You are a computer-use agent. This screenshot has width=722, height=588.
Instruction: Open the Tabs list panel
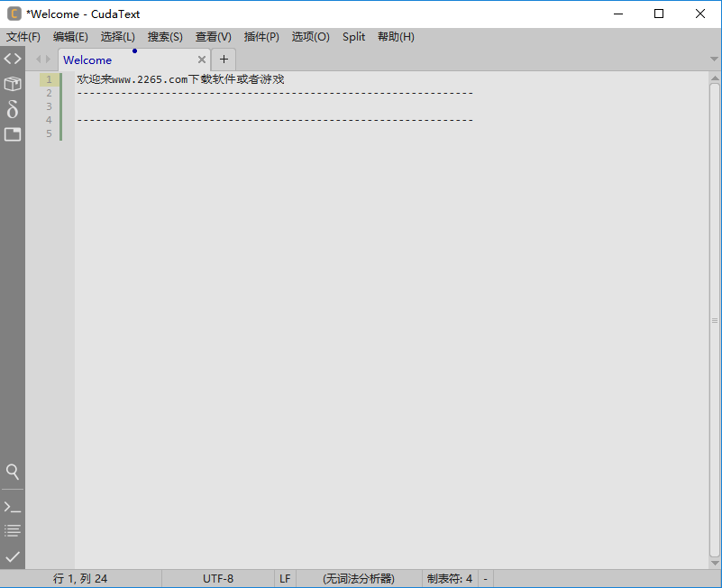[x=12, y=134]
